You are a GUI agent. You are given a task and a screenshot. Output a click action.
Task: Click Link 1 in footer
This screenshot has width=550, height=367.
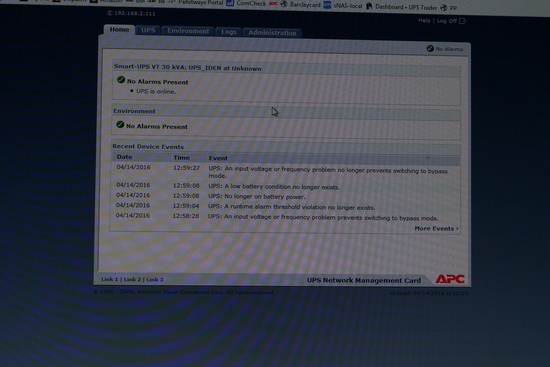tap(109, 279)
